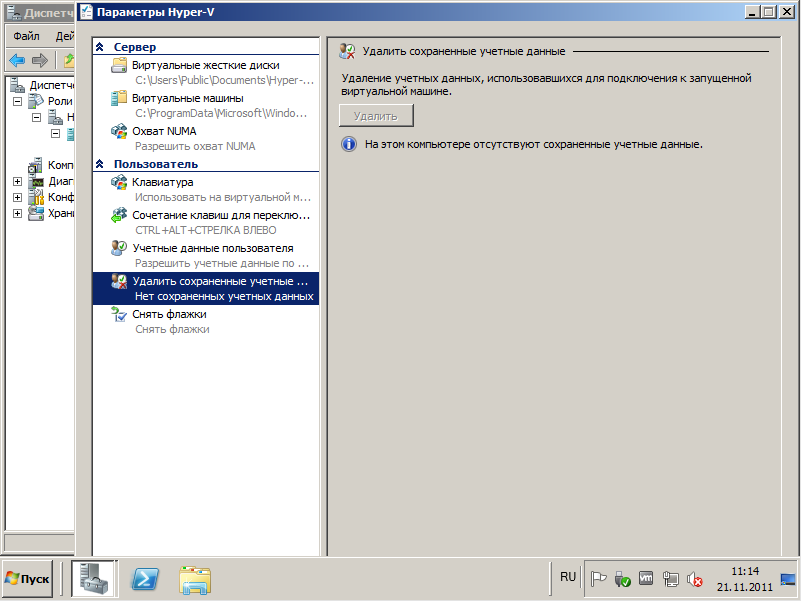Select highlighted Удалить сохраненные учетные item

206,288
